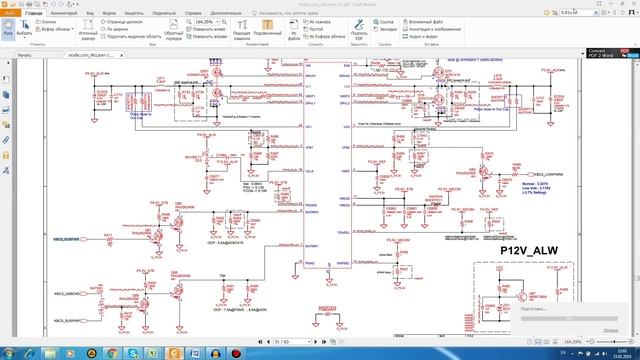Set view to Истинный размер
The width and height of the screenshot is (640, 360).
(x=88, y=29)
